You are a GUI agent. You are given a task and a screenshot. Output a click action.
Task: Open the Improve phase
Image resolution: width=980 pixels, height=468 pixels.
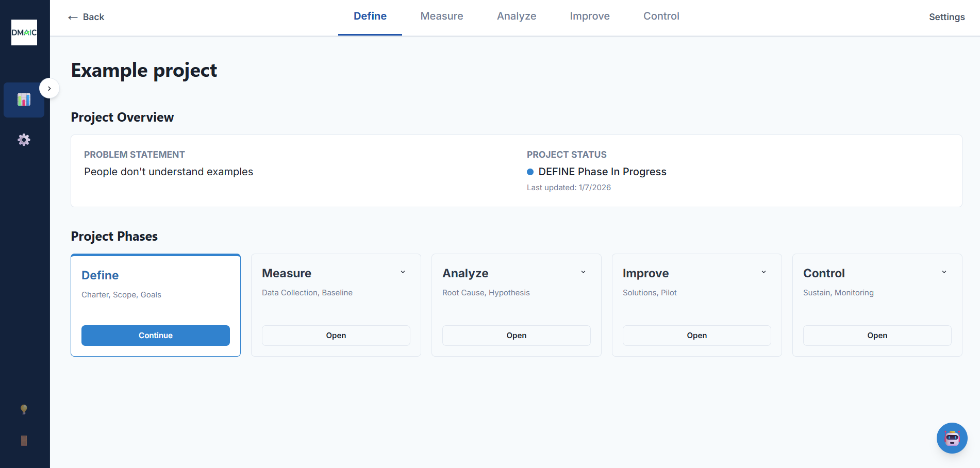coord(696,335)
